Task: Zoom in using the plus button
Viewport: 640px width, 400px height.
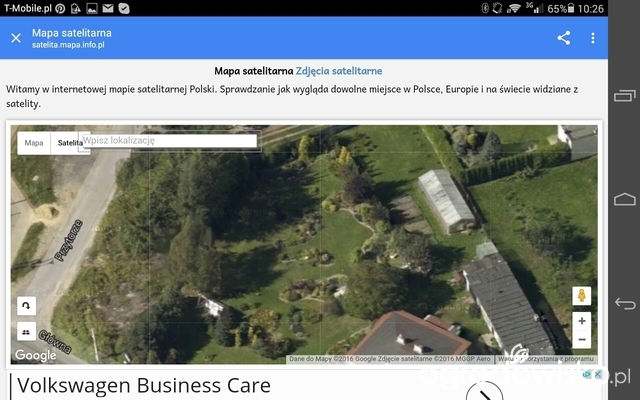Action: pos(582,321)
